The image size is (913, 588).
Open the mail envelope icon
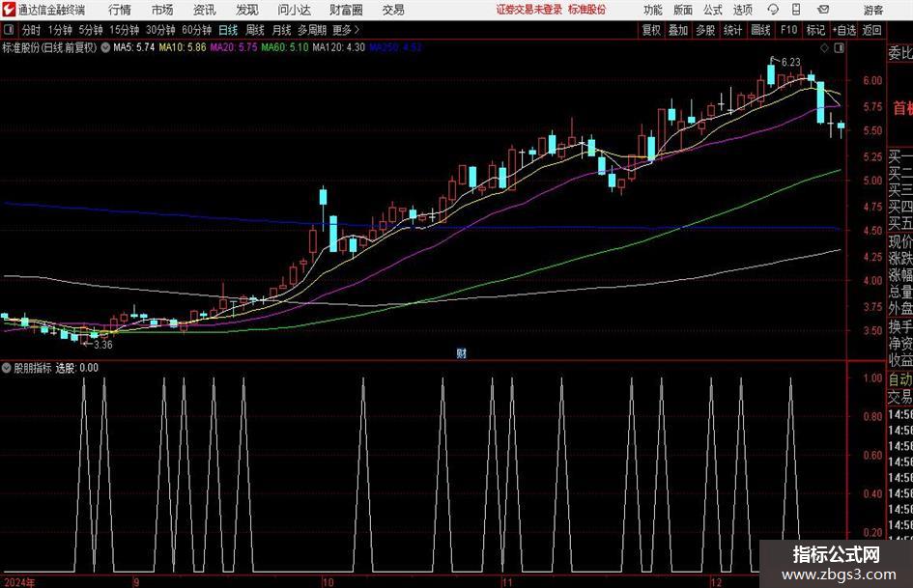823,10
